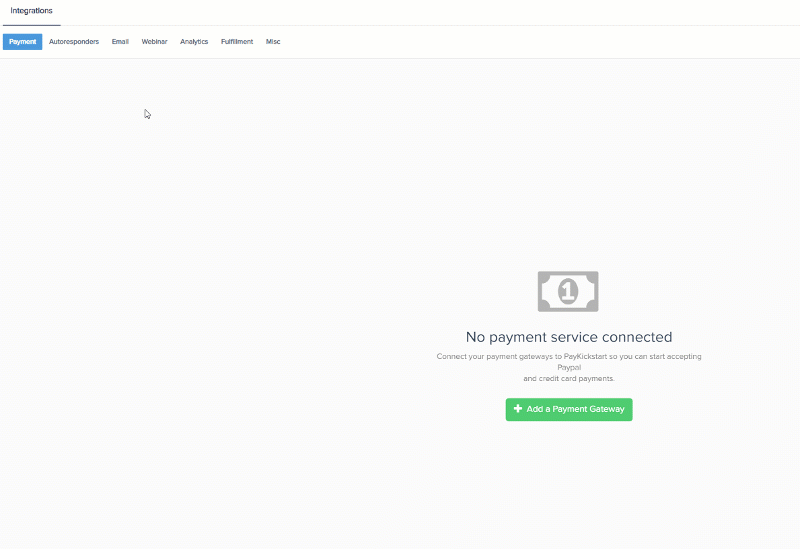Go to the Webinar tab
This screenshot has height=549, width=800.
coord(155,42)
